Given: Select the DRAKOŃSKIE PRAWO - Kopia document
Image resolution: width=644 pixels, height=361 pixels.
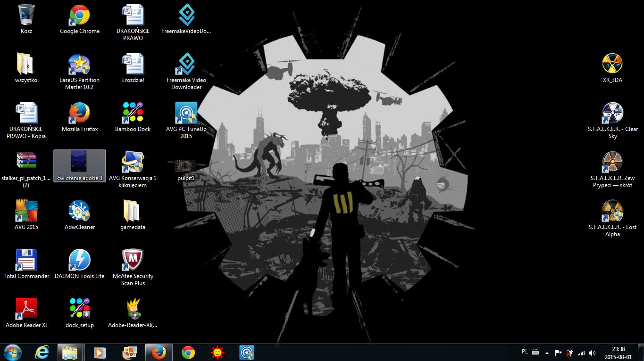Looking at the screenshot, I should click(26, 121).
